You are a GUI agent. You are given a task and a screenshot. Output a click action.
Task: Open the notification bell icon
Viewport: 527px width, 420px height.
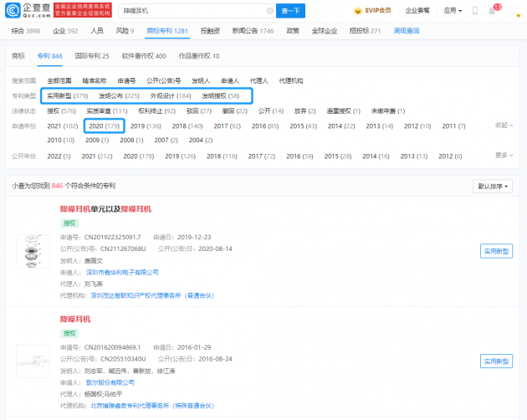pos(492,11)
